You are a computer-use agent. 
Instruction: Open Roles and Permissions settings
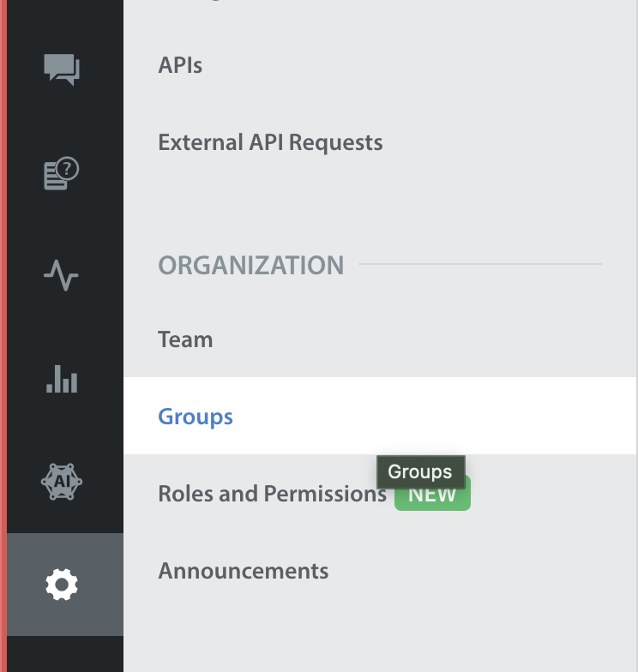tap(273, 494)
